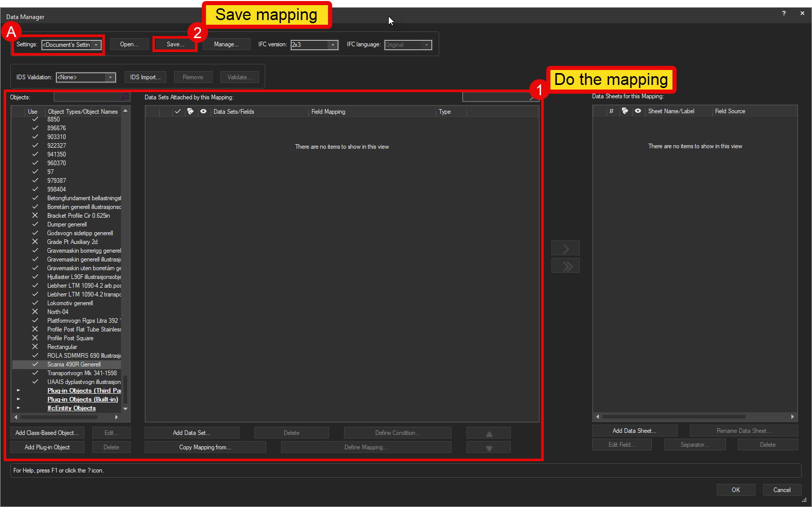This screenshot has width=812, height=507.
Task: Click the Object Types/Object Names column header
Action: [82, 112]
